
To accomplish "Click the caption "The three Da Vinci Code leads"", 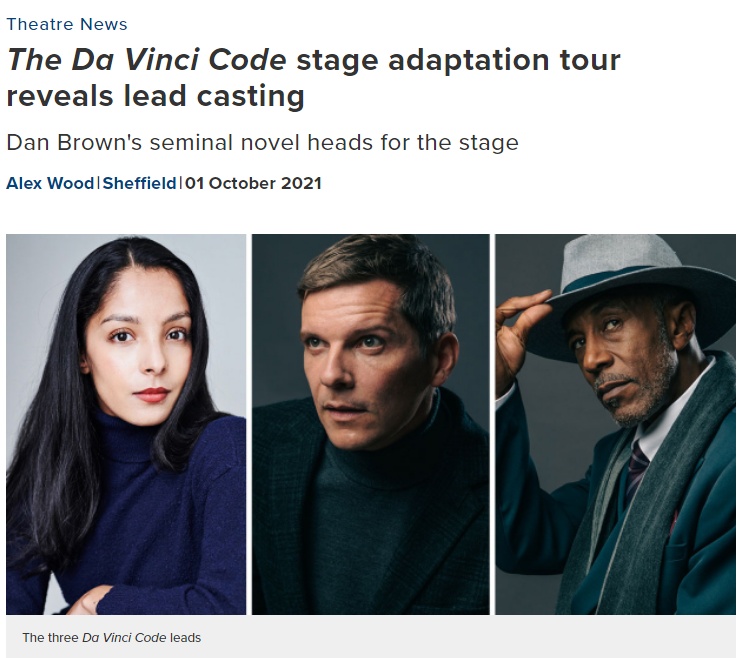I will pyautogui.click(x=111, y=637).
